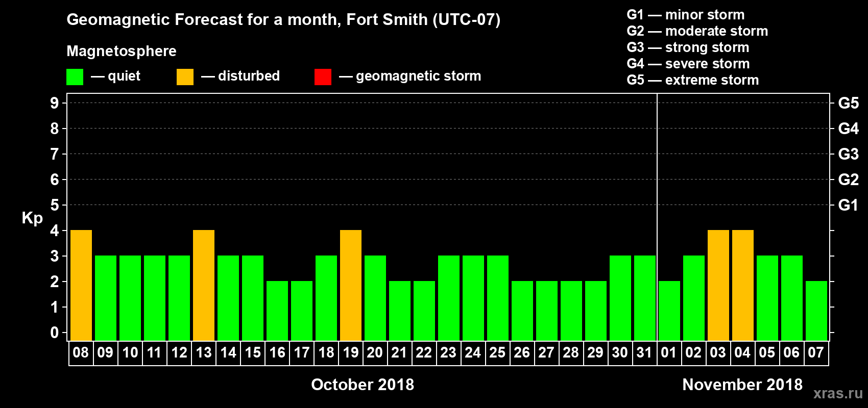Click the Kp value 9 on the left axis
The width and height of the screenshot is (868, 408).
pyautogui.click(x=55, y=103)
